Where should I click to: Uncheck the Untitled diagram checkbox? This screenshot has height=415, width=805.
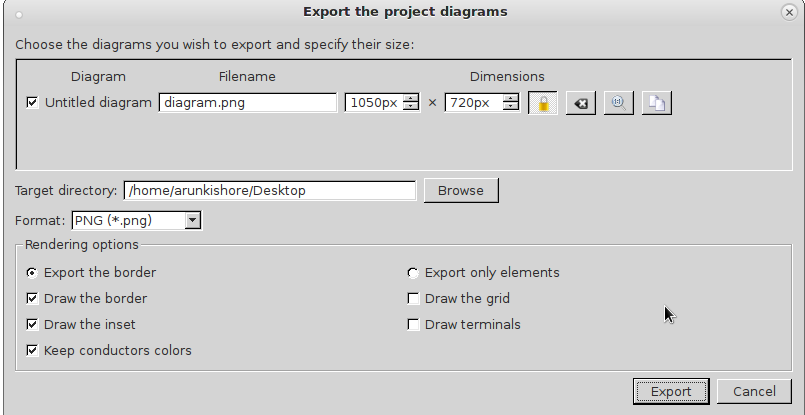click(x=32, y=103)
